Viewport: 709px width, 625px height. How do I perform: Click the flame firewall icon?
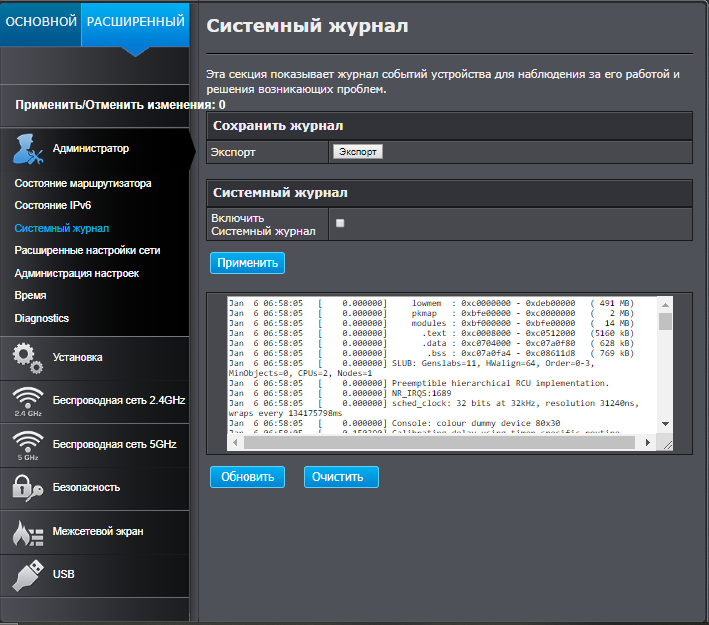click(28, 532)
